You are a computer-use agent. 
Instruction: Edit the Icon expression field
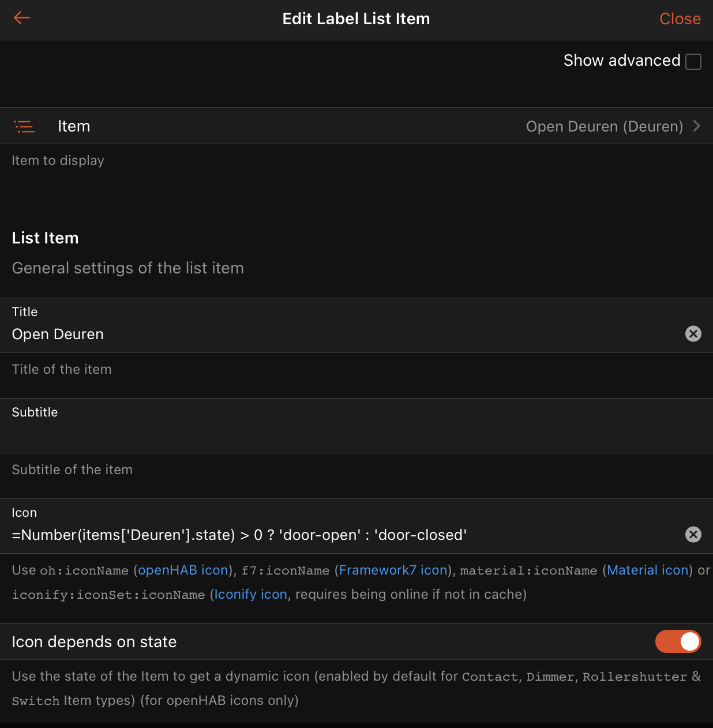pyautogui.click(x=340, y=535)
